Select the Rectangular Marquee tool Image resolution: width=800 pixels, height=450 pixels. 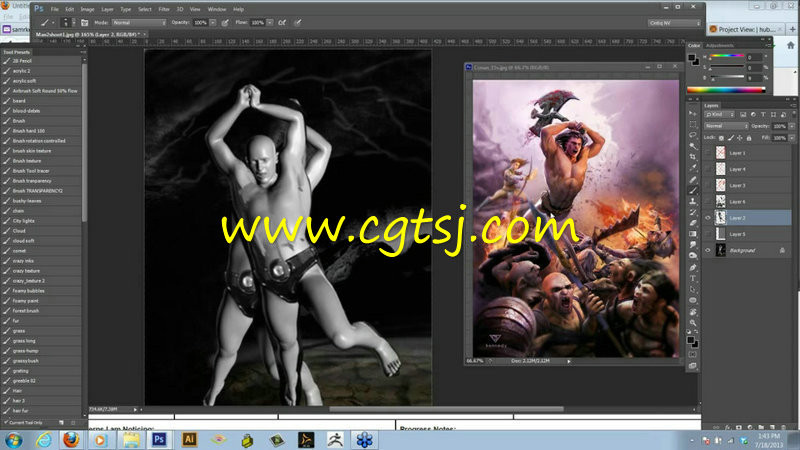(692, 124)
